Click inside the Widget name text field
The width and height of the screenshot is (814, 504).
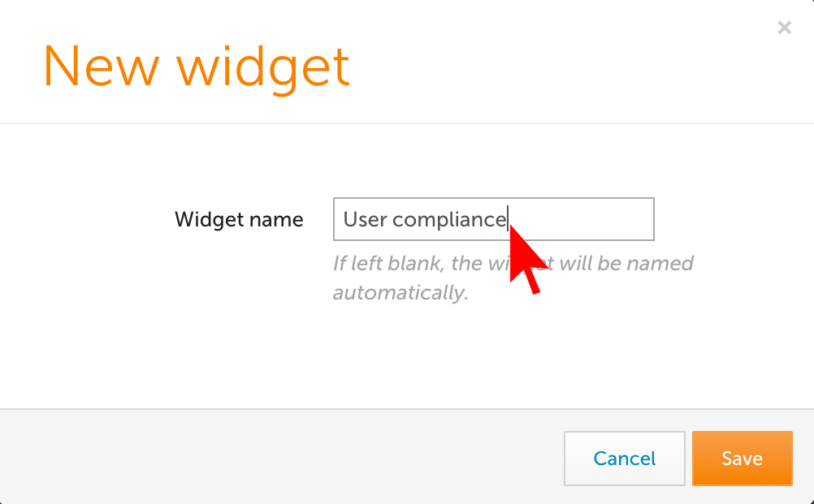493,219
